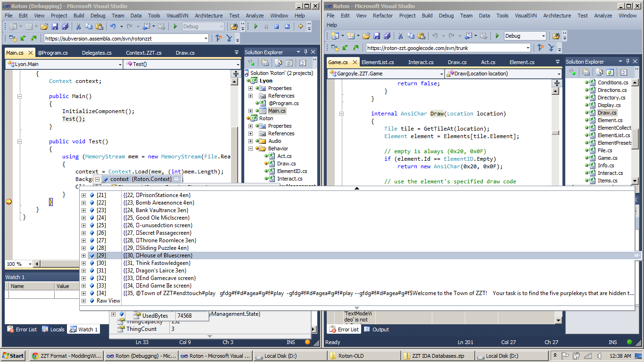Click Paste icon in left Visual Studio toolbar
Screen dimensions: 644x362
click(x=99, y=26)
